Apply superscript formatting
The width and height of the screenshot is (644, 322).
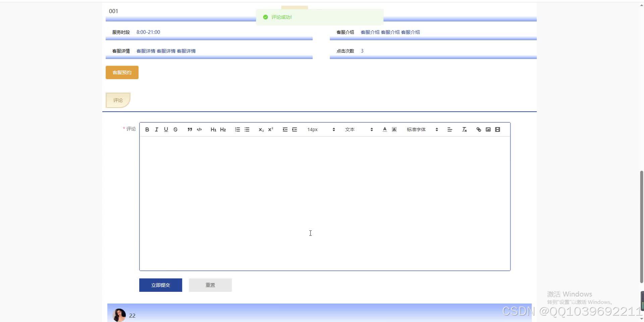coord(271,129)
